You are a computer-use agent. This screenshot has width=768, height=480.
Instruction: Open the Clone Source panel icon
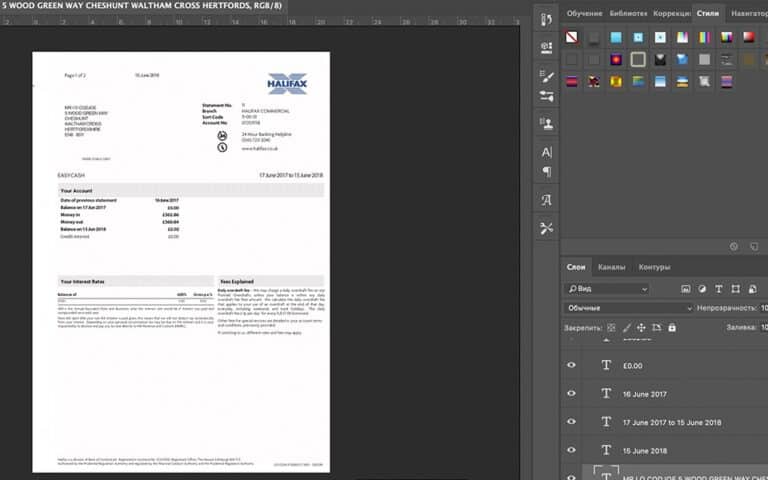point(547,125)
